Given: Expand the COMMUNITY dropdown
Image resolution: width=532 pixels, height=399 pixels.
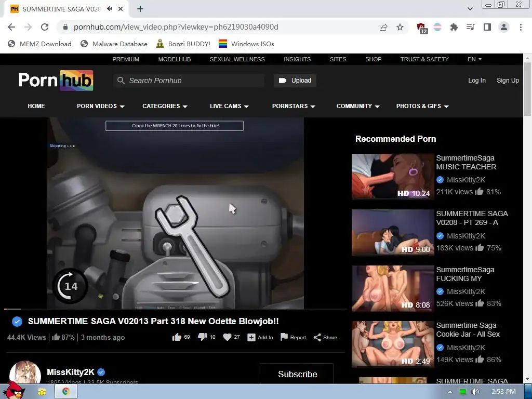Looking at the screenshot, I should click(358, 106).
